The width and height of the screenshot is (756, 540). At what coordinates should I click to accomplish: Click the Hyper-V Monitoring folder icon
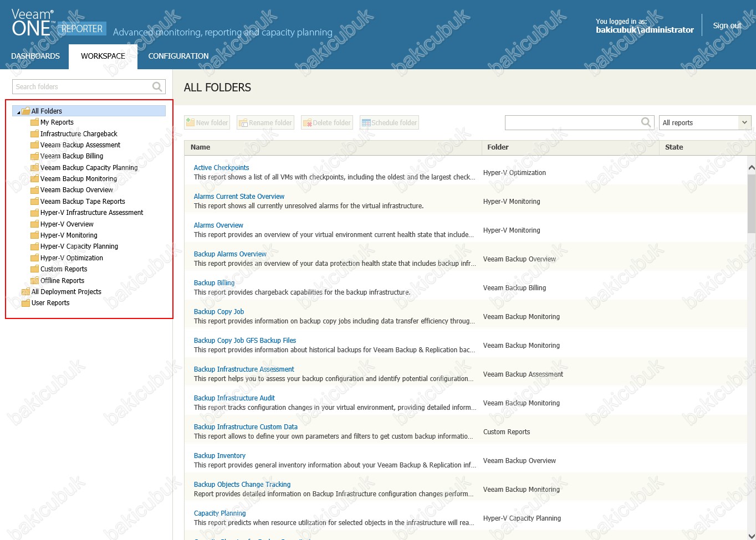34,235
